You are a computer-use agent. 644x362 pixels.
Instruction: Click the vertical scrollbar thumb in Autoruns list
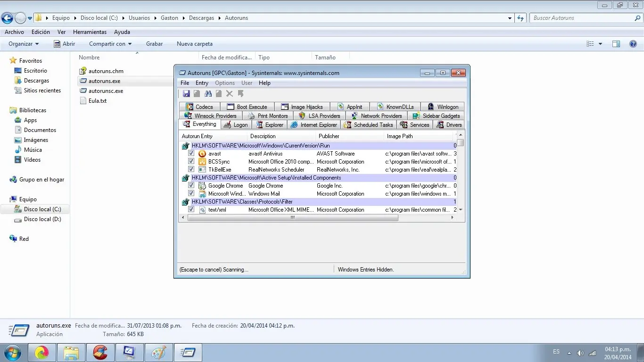point(461,142)
